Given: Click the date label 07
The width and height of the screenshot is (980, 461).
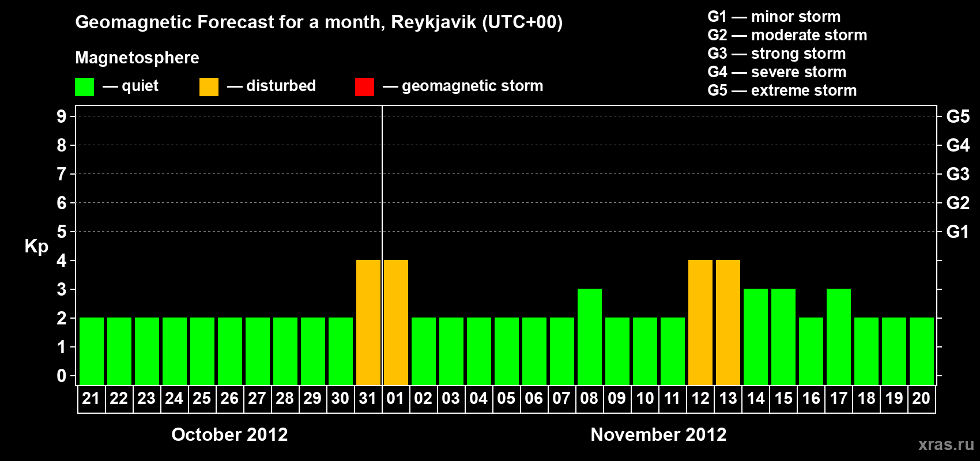Looking at the screenshot, I should pos(561,399).
